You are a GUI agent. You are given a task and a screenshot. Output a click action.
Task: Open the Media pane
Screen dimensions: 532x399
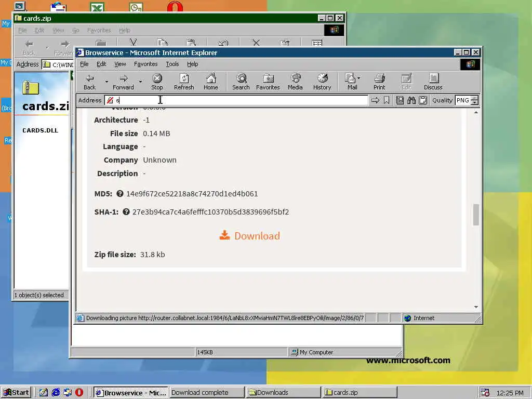coord(295,82)
